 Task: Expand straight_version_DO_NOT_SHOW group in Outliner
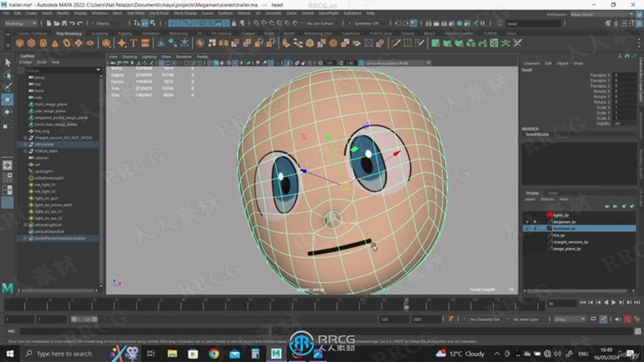pyautogui.click(x=25, y=138)
